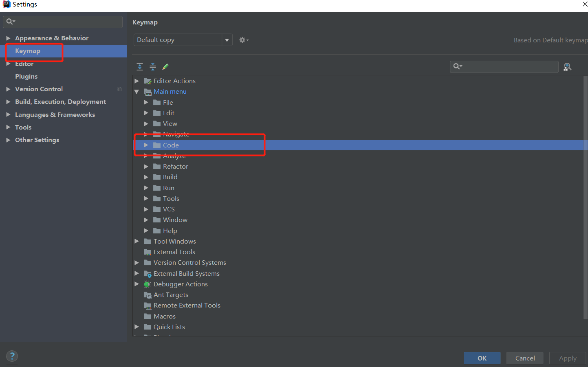Open the Version Control settings category
This screenshot has width=588, height=367.
tap(39, 89)
